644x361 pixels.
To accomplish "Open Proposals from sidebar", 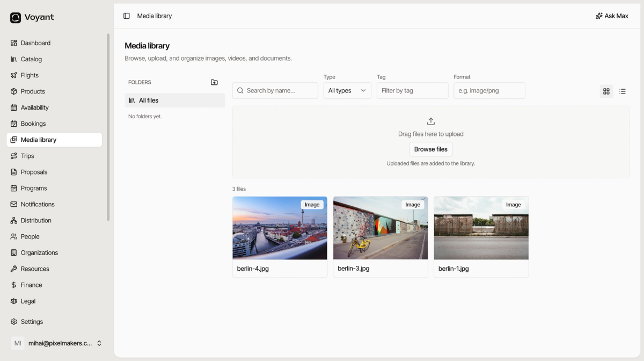I will [34, 172].
